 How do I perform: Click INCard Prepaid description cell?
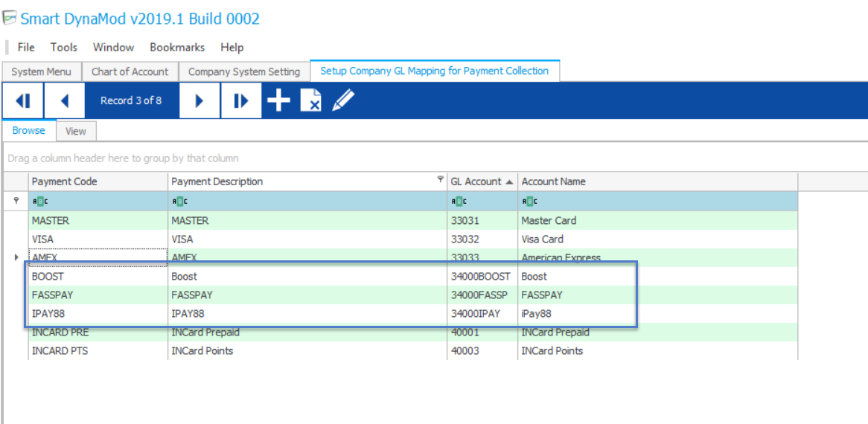coord(307,333)
